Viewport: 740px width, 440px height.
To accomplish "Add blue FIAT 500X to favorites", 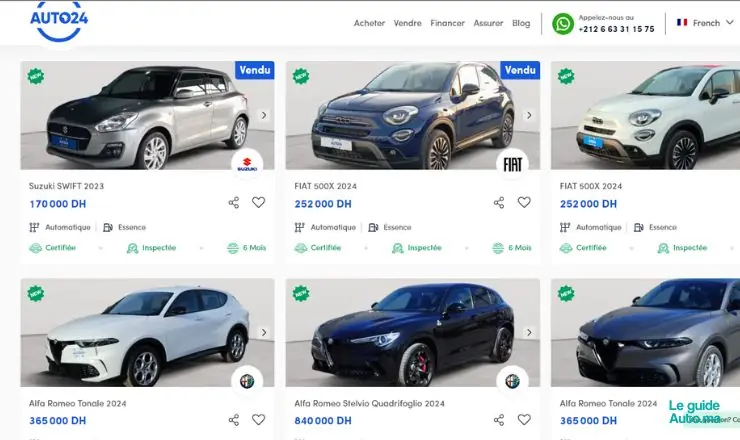I will 523,203.
